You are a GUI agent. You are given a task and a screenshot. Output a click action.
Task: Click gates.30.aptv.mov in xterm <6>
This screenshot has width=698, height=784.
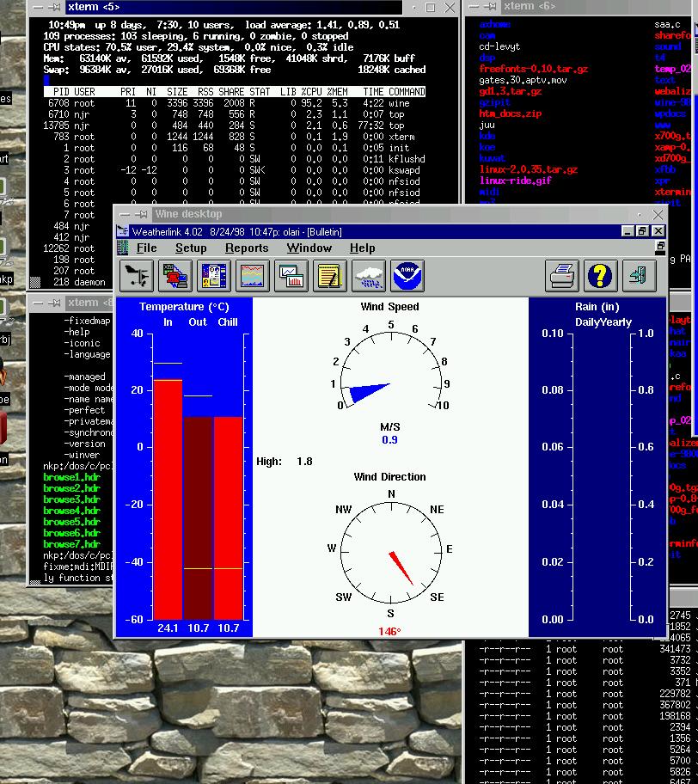pyautogui.click(x=523, y=80)
